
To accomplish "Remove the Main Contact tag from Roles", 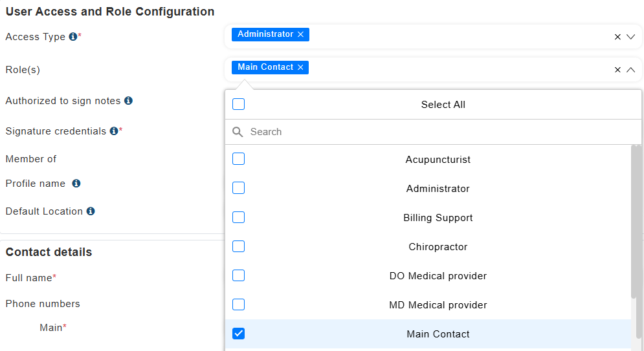I will [300, 67].
